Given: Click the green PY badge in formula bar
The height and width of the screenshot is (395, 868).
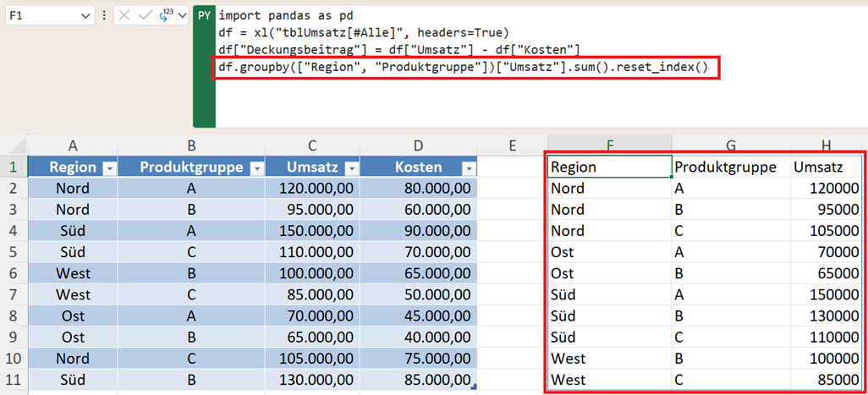Looking at the screenshot, I should (204, 16).
